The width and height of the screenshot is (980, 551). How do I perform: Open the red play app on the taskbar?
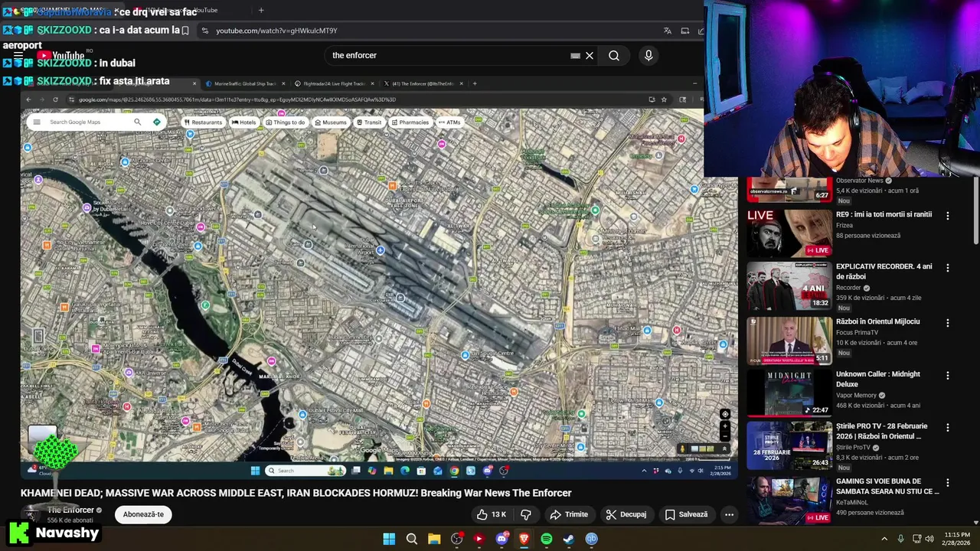tap(479, 539)
